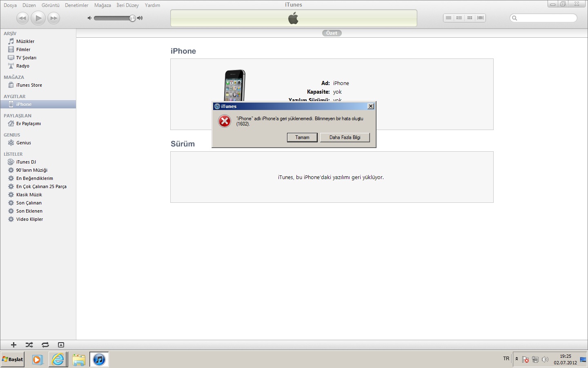
Task: Open file explorer from taskbar
Action: [x=79, y=359]
